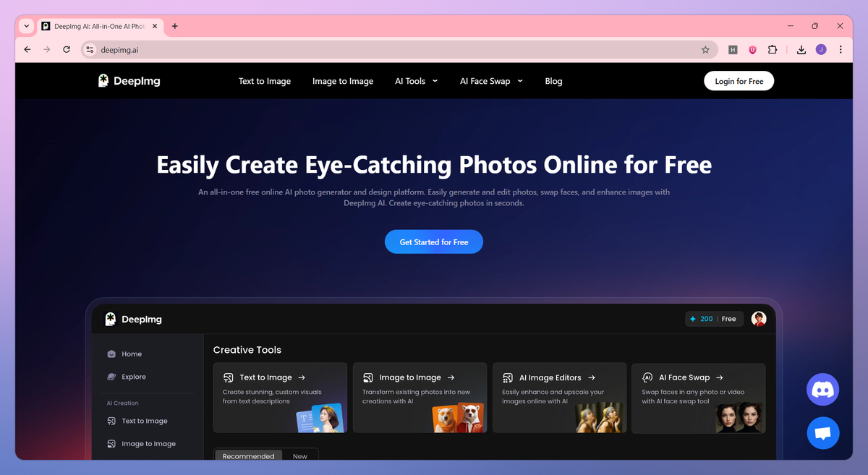Open the Blog nav link

(x=553, y=81)
